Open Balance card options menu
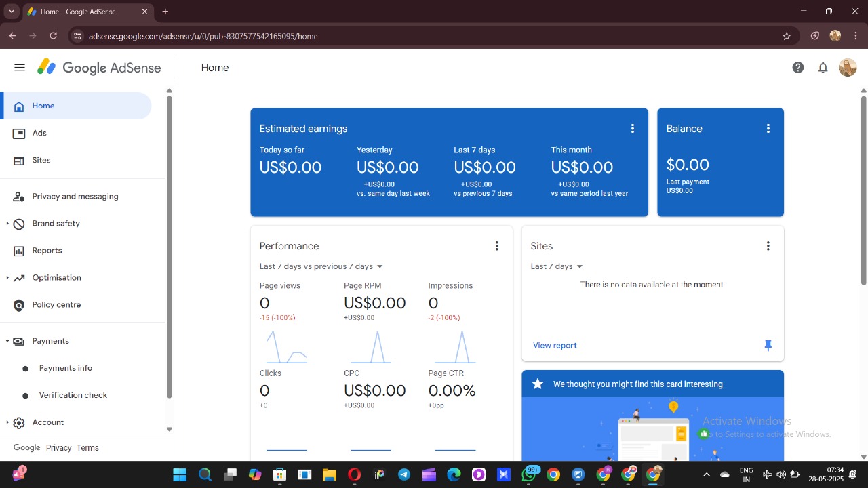The height and width of the screenshot is (488, 868). 768,129
